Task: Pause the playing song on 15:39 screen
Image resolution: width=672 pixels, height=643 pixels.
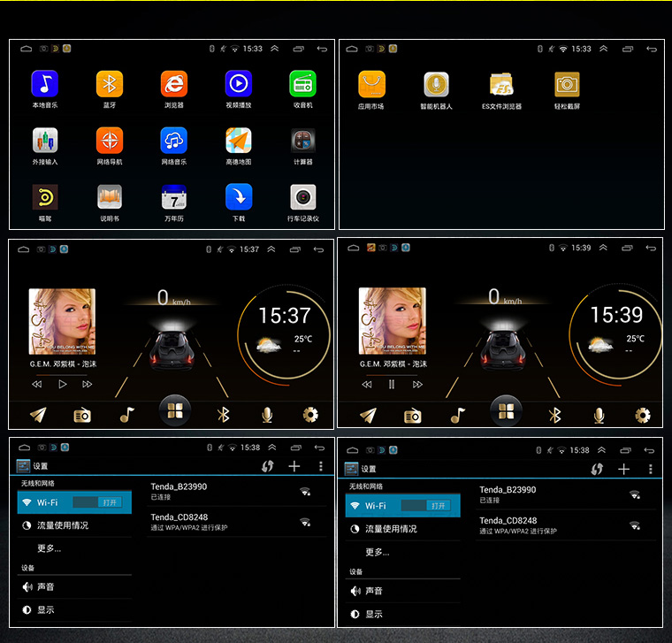Action: tap(392, 384)
